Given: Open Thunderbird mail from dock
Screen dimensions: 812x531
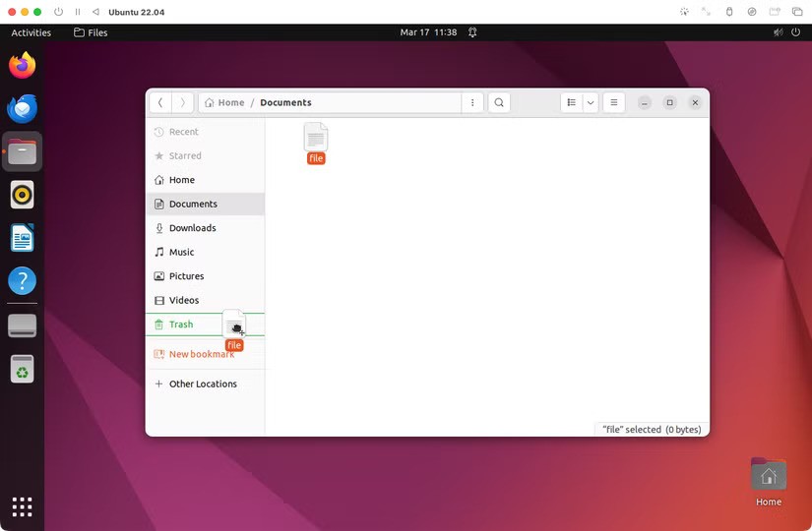Looking at the screenshot, I should (22, 109).
